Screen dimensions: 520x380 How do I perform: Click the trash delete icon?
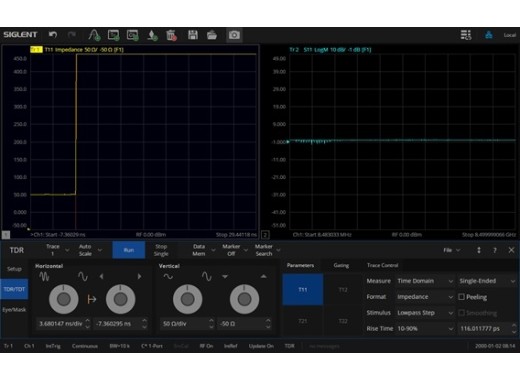tap(171, 35)
